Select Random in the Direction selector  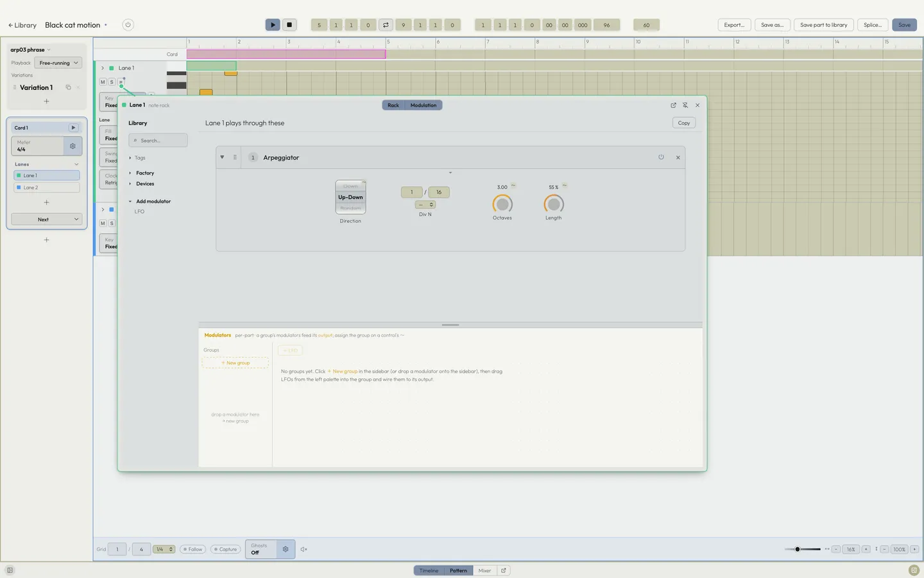[350, 208]
